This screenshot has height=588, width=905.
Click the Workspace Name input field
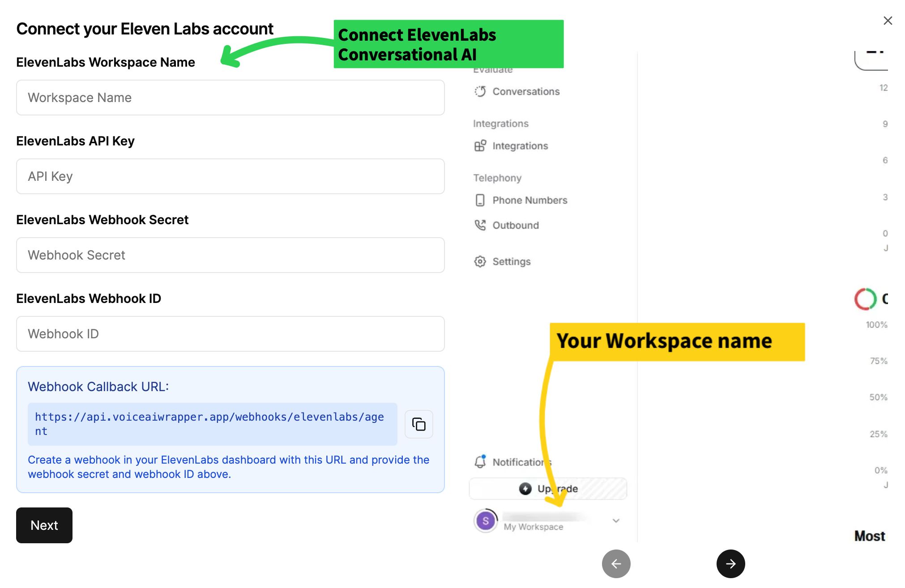pyautogui.click(x=230, y=98)
